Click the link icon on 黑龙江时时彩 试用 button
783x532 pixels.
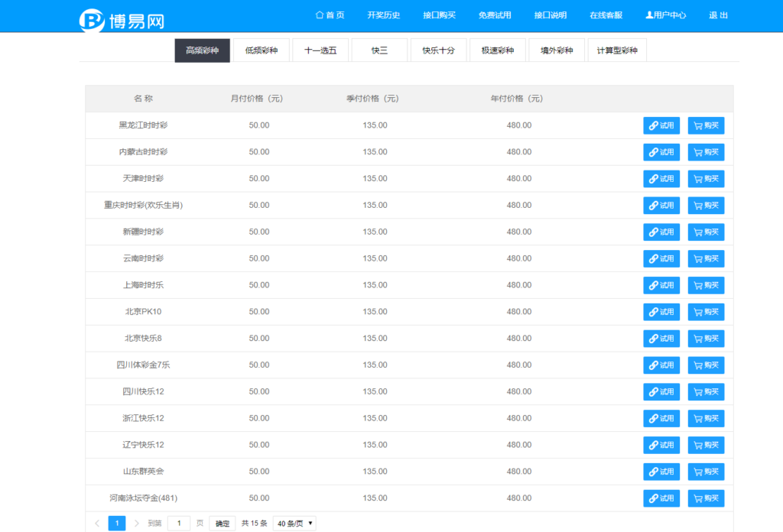click(x=655, y=125)
